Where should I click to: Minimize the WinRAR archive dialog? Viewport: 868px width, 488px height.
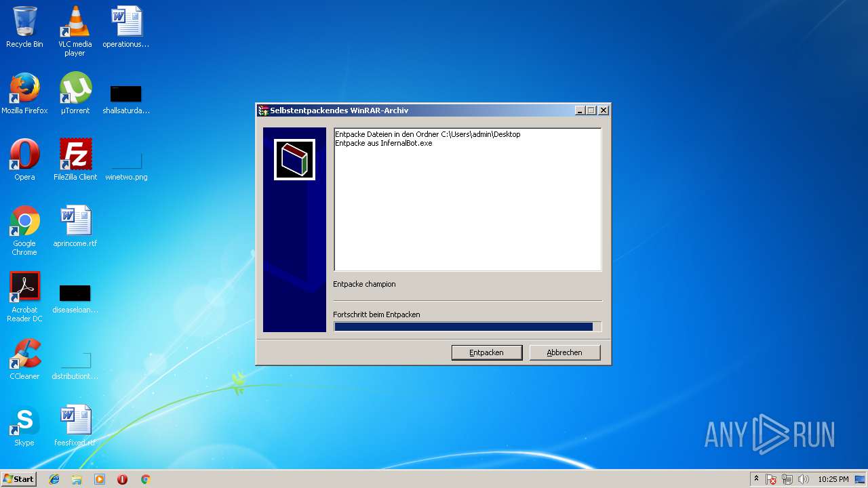point(580,110)
